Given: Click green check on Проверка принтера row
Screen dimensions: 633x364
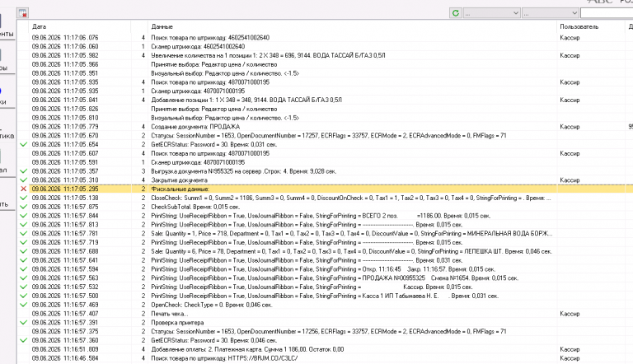Looking at the screenshot, I should (x=23, y=323).
